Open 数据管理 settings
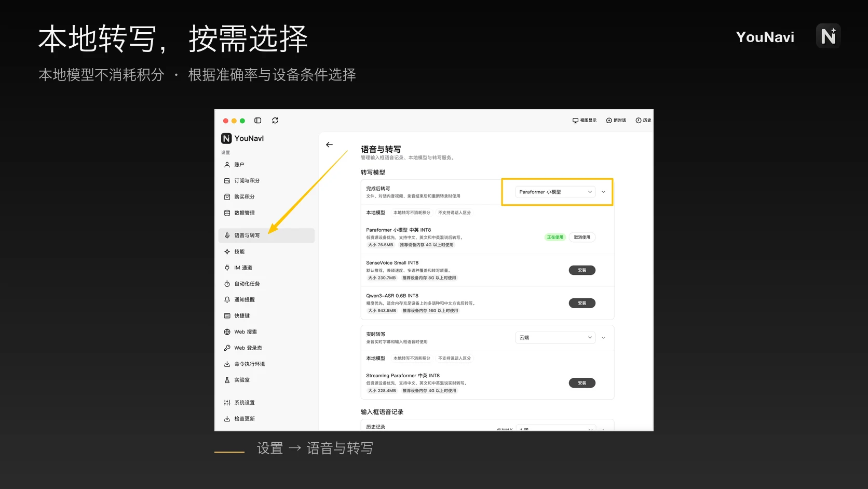This screenshot has width=868, height=489. point(266,213)
